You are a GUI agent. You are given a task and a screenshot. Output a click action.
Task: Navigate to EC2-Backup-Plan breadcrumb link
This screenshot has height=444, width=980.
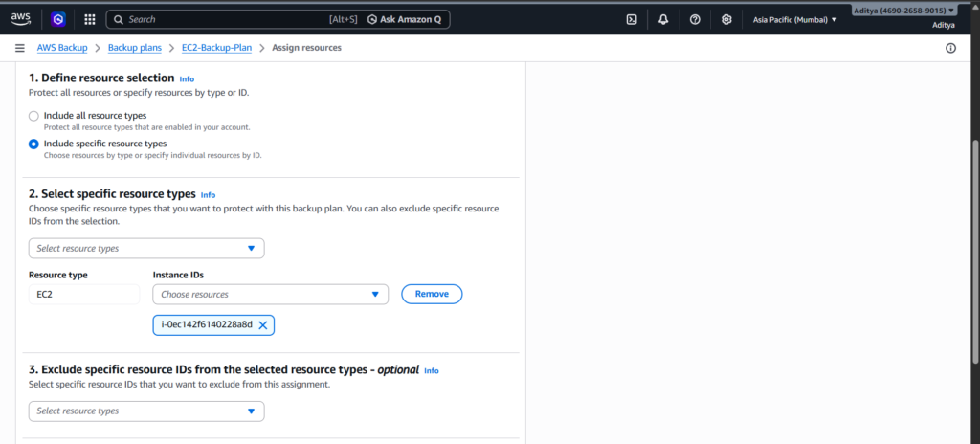pyautogui.click(x=216, y=48)
